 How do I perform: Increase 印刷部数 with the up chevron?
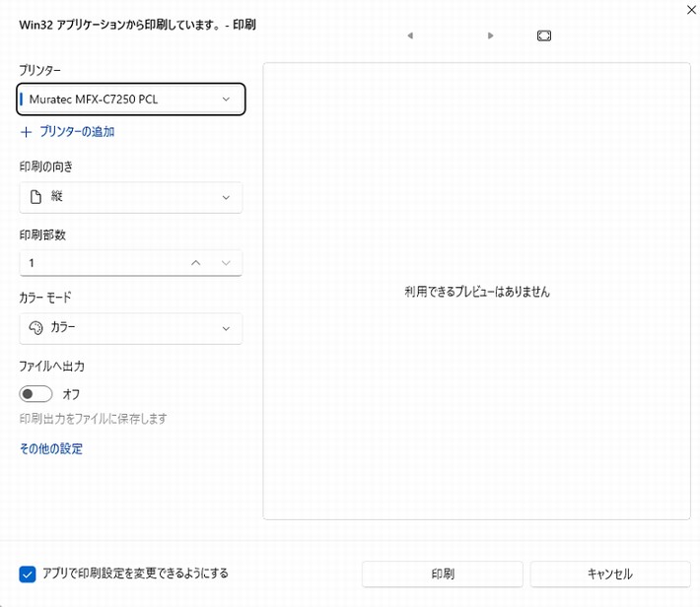pyautogui.click(x=195, y=263)
